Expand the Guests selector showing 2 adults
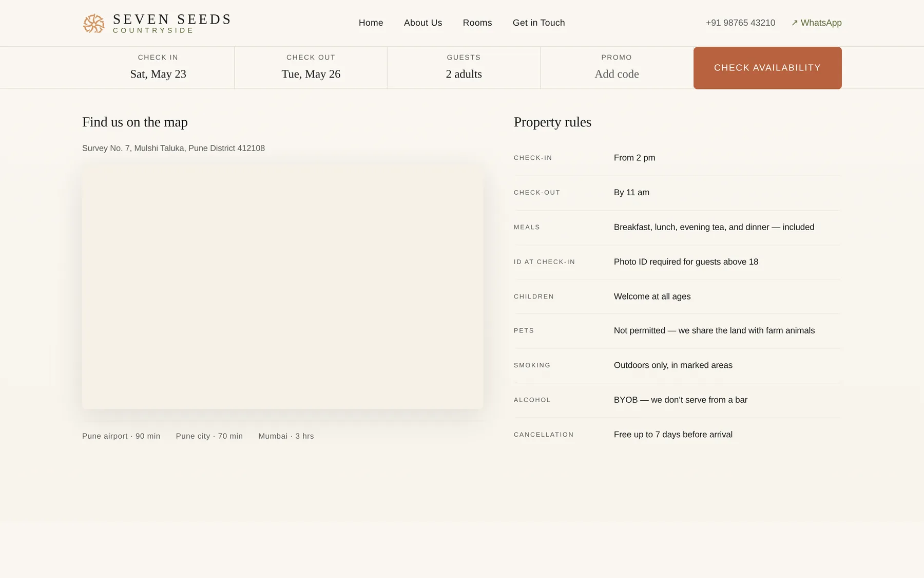Image resolution: width=924 pixels, height=578 pixels. 464,68
